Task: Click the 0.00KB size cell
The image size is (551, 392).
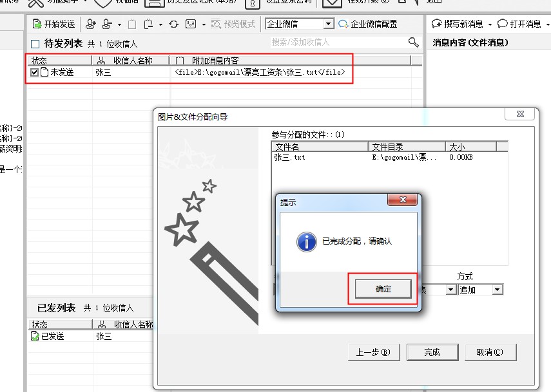Action: [461, 157]
